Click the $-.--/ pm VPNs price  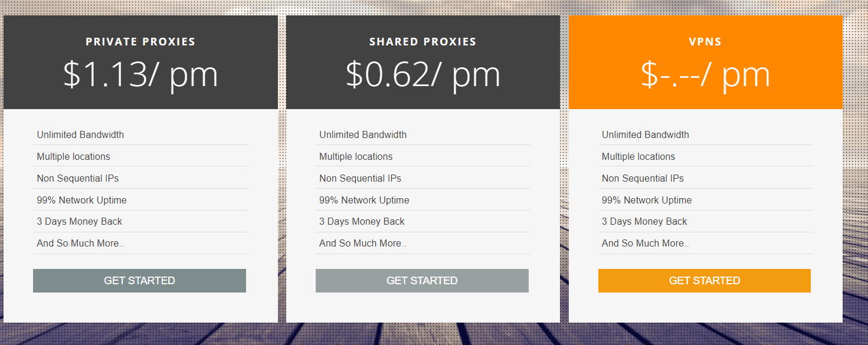[x=705, y=75]
